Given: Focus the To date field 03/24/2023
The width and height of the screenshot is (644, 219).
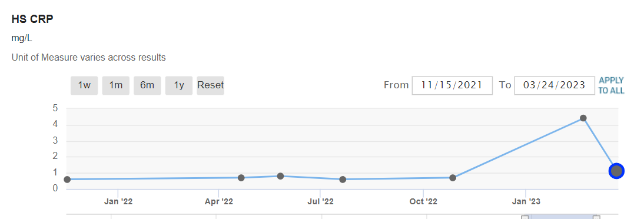Looking at the screenshot, I should tap(555, 85).
